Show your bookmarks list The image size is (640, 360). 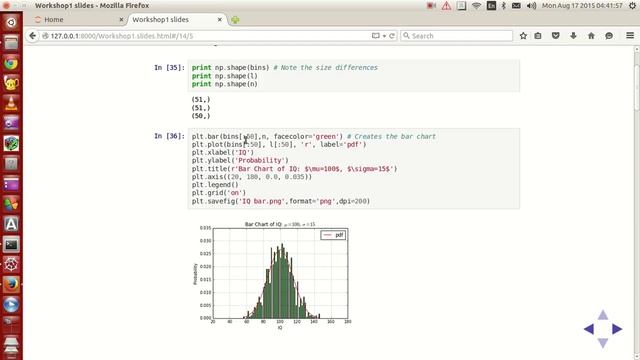(538, 36)
